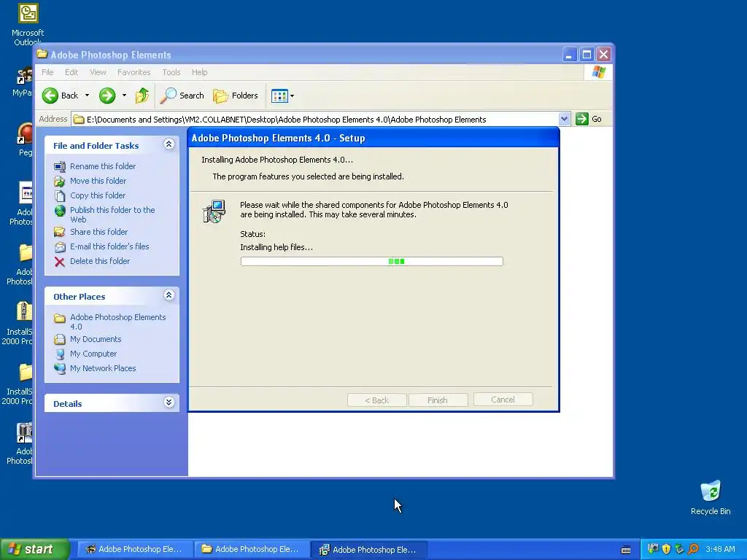
Task: Open Forward history dropdown arrow
Action: click(124, 96)
